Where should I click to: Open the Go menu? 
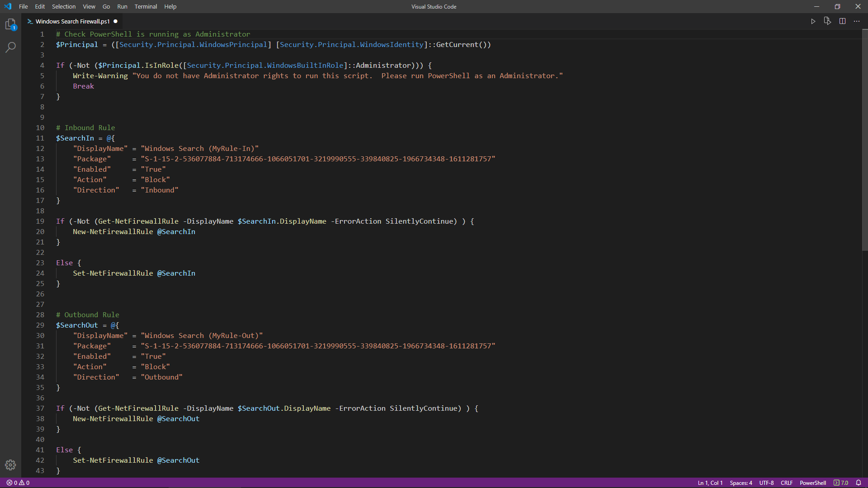point(106,6)
